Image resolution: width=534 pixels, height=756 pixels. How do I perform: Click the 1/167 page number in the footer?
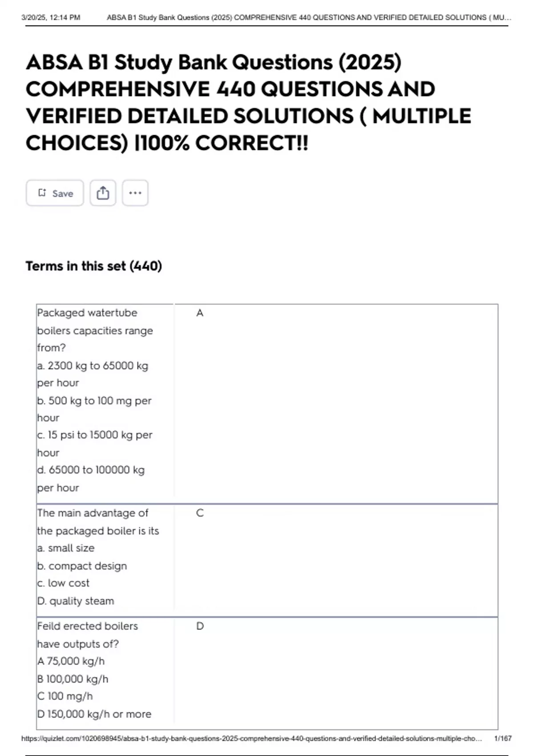503,738
